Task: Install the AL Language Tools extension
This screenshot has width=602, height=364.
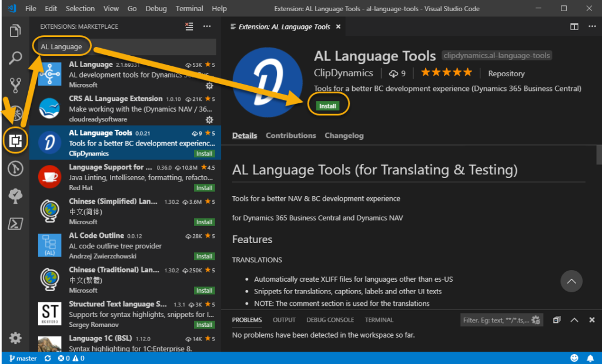Action: 327,106
